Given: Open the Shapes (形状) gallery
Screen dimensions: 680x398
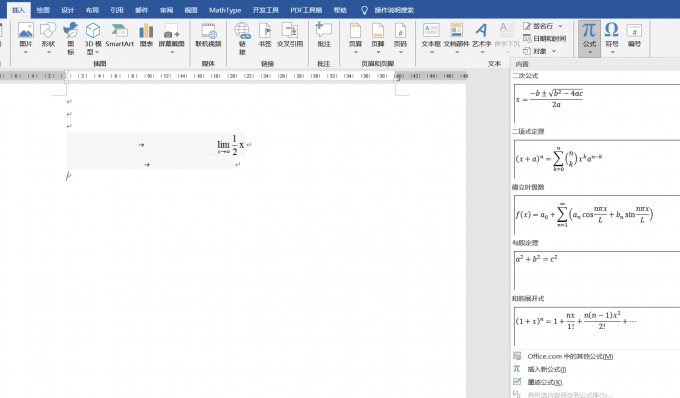Looking at the screenshot, I should coord(48,38).
